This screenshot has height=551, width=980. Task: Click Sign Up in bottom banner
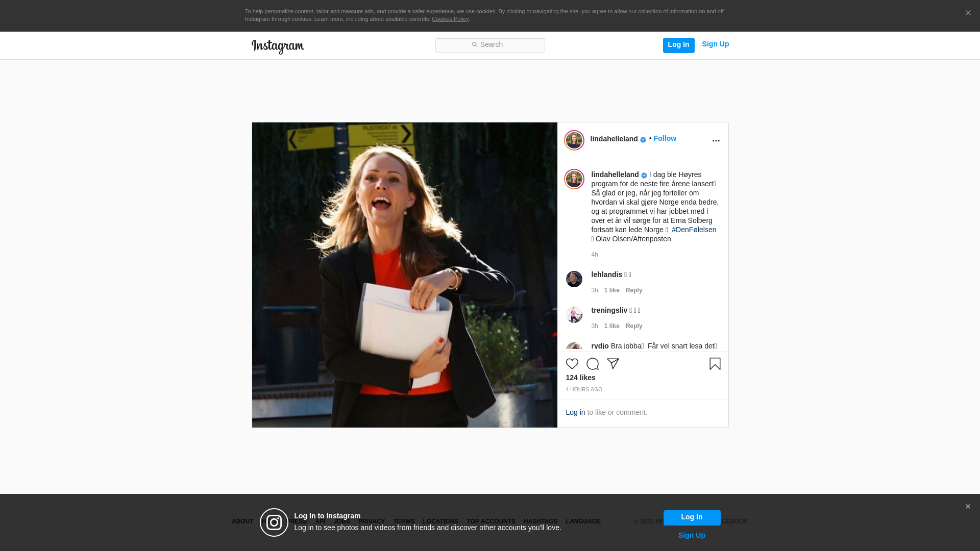point(692,535)
